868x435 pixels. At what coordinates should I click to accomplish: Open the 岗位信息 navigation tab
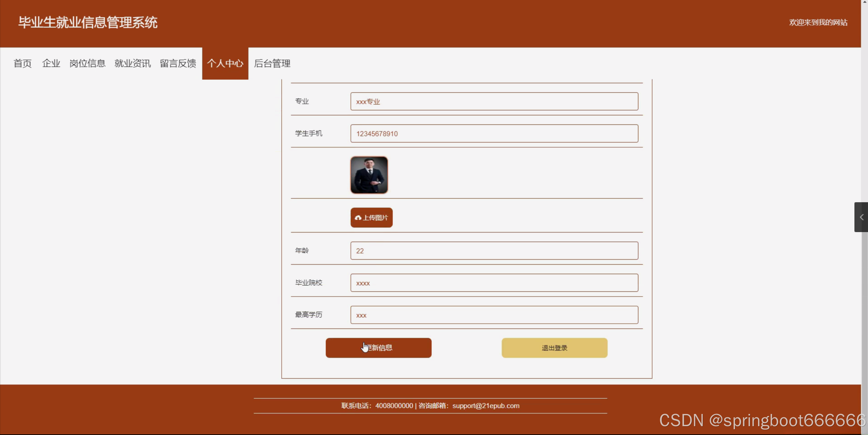pos(87,63)
